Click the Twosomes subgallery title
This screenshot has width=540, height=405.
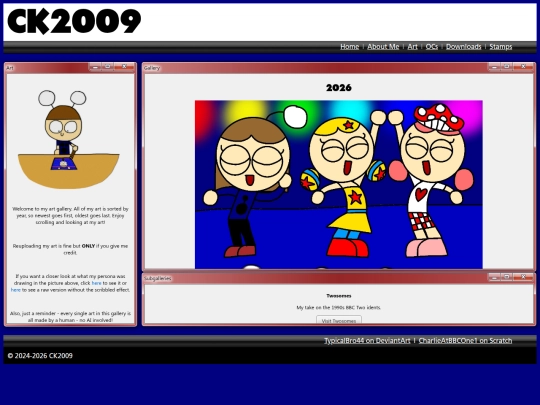tap(339, 296)
